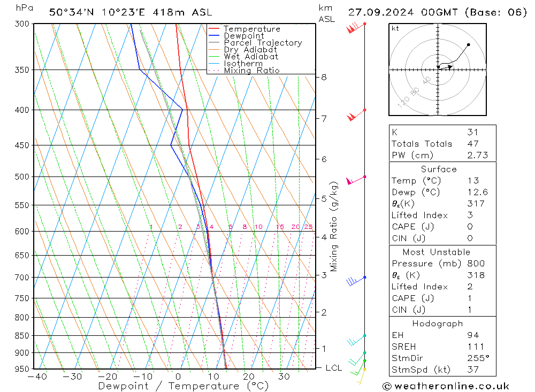The image size is (535, 392).
Task: Click the 300 hPa pressure label
Action: (22, 24)
